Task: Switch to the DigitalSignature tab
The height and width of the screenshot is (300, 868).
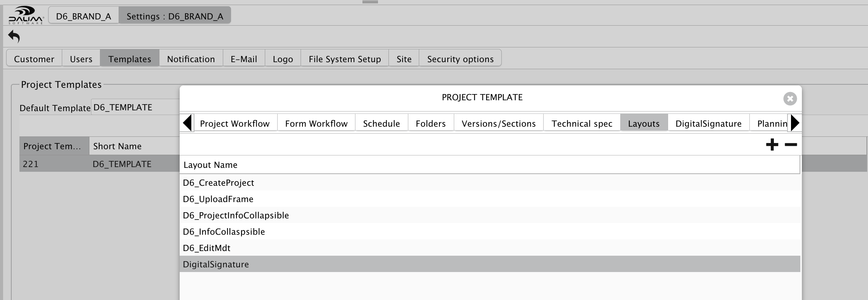Action: coord(708,124)
